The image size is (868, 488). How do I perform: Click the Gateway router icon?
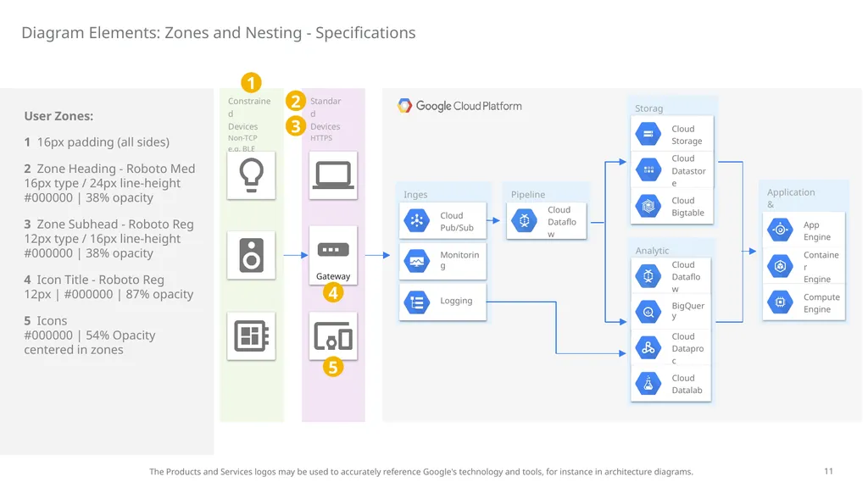pos(332,250)
